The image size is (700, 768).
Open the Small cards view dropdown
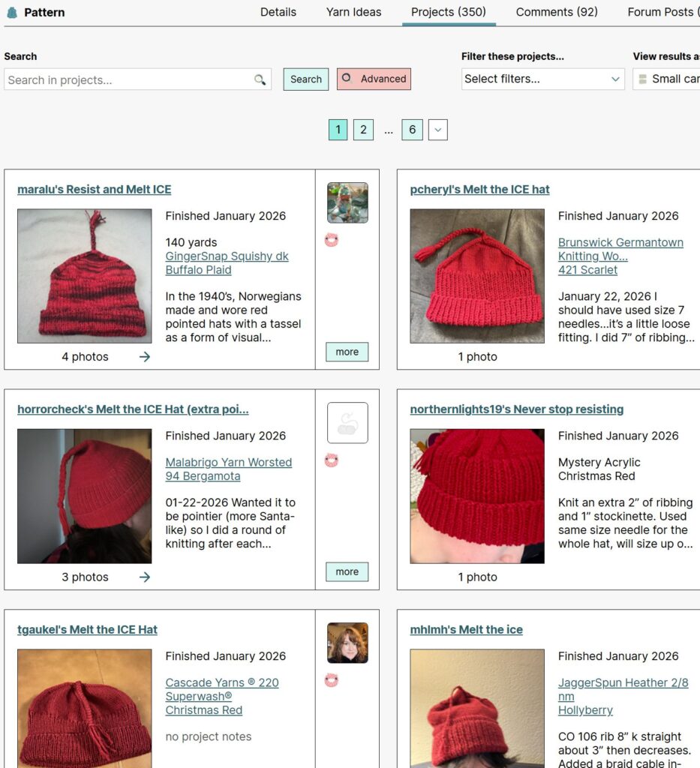click(667, 79)
